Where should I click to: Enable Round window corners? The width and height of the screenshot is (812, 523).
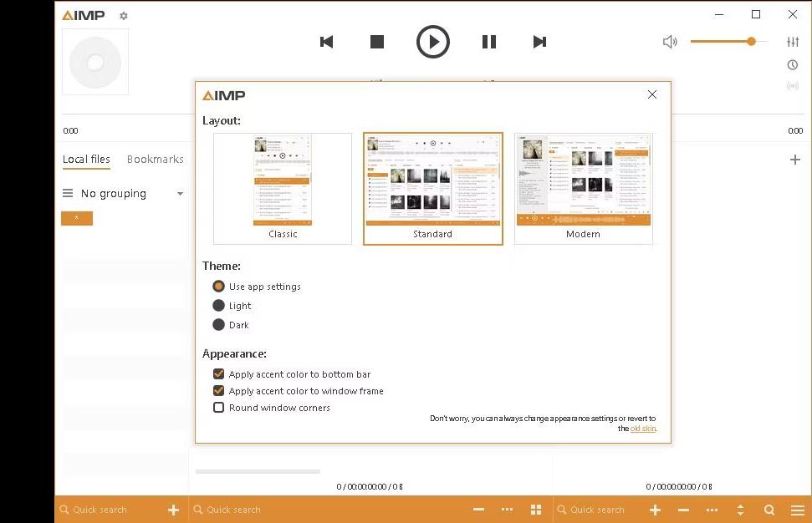point(271,408)
